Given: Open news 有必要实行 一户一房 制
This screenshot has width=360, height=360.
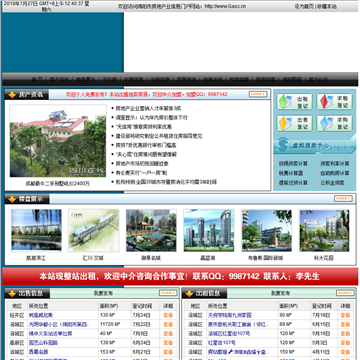Looking at the screenshot, I should [141, 173].
